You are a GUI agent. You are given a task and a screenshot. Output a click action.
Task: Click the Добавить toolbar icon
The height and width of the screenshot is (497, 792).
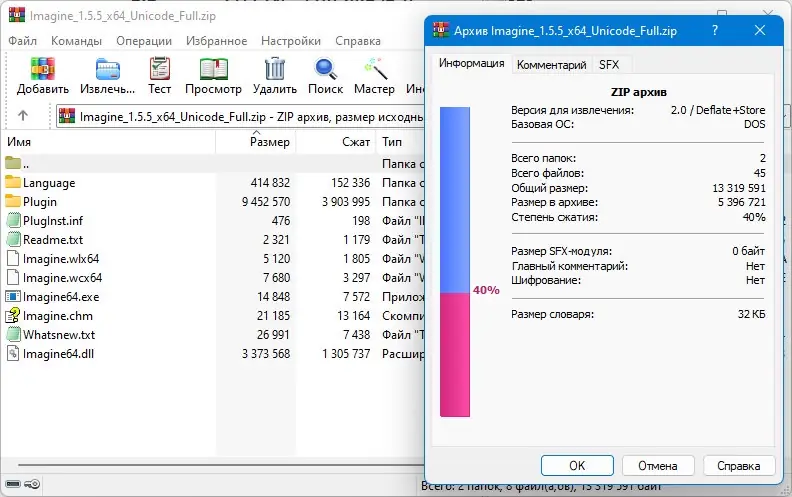click(43, 69)
